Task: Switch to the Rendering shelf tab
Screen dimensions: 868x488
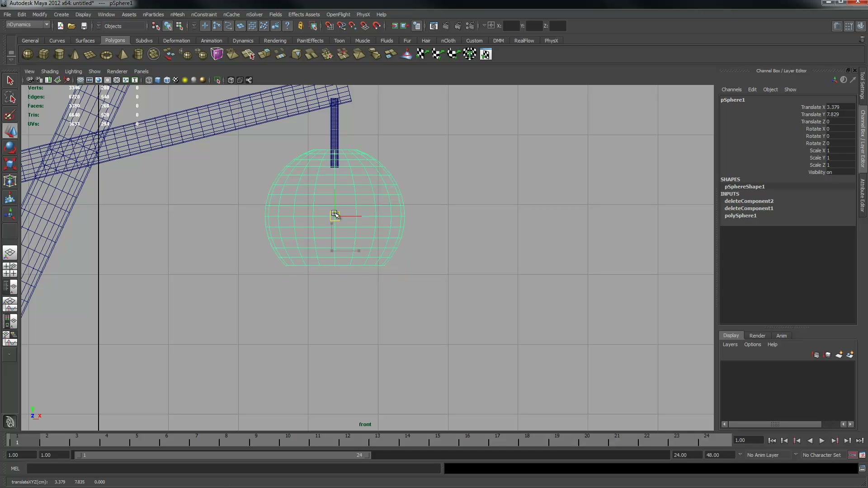Action: tap(275, 41)
